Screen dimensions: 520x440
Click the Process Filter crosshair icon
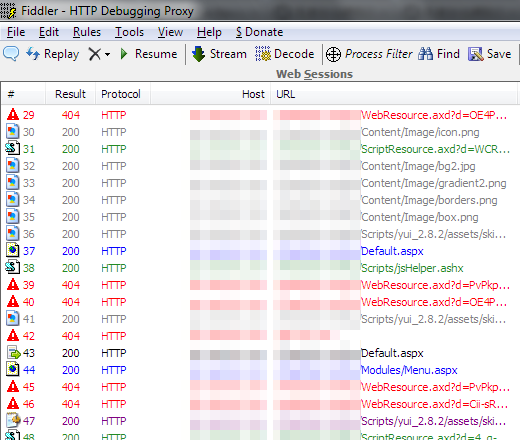click(x=333, y=54)
